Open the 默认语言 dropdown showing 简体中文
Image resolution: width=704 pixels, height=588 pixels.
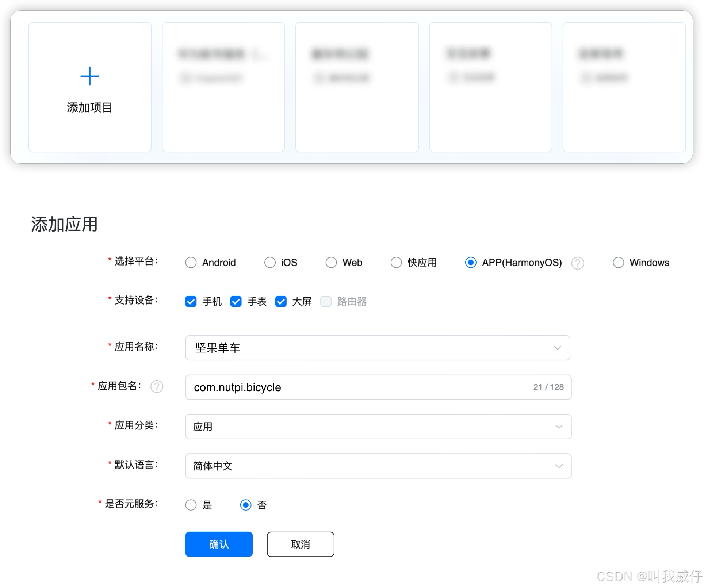(x=378, y=466)
